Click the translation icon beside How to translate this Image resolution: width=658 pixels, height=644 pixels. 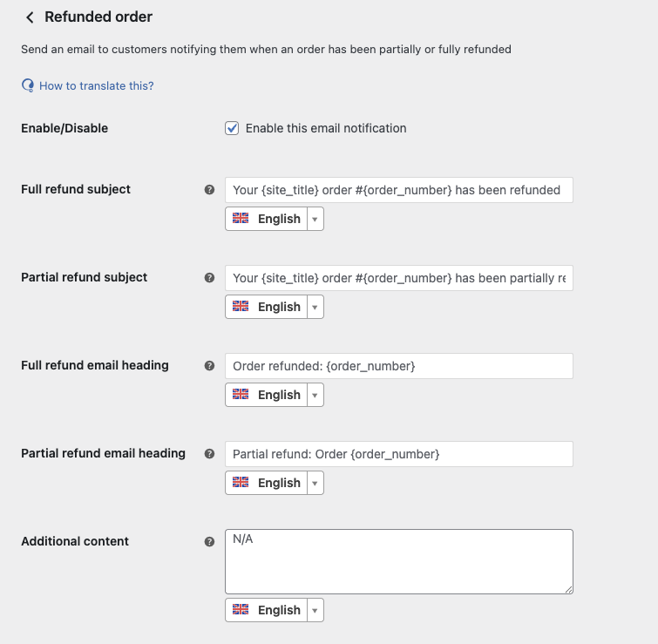(x=28, y=85)
